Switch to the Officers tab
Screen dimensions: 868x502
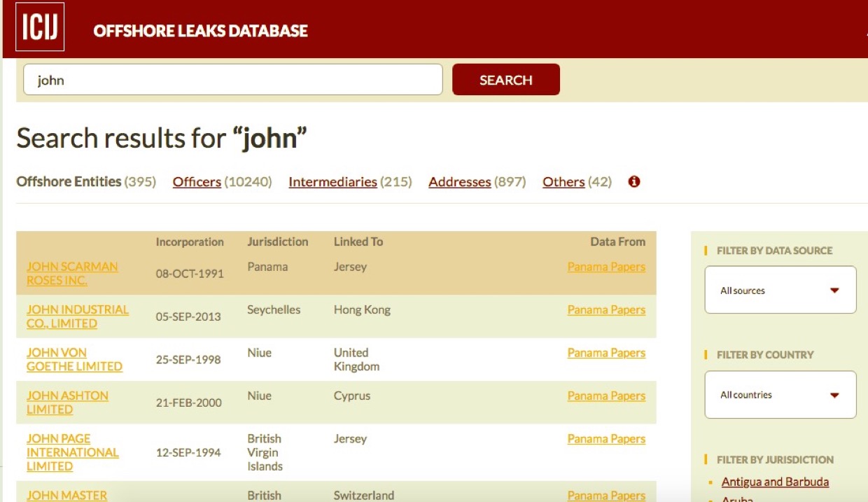[x=197, y=182]
